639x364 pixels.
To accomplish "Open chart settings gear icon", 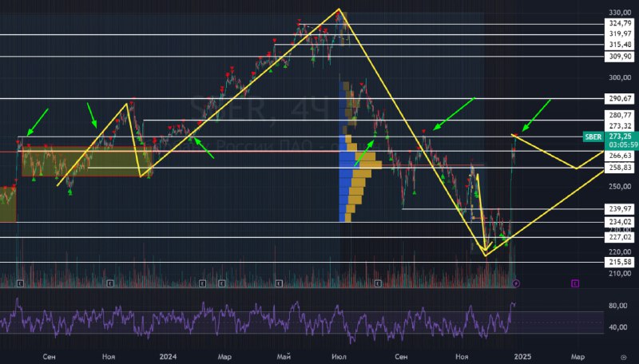I will 623,357.
